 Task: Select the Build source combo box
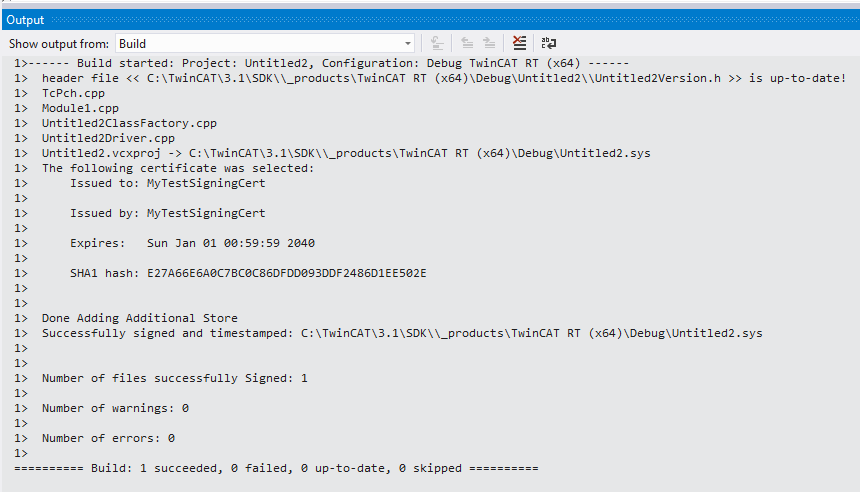[x=264, y=43]
